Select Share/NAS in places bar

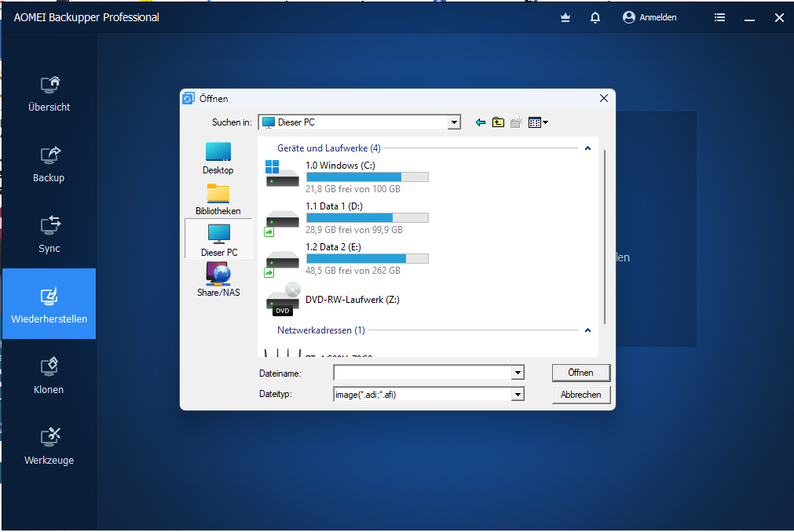tap(218, 279)
